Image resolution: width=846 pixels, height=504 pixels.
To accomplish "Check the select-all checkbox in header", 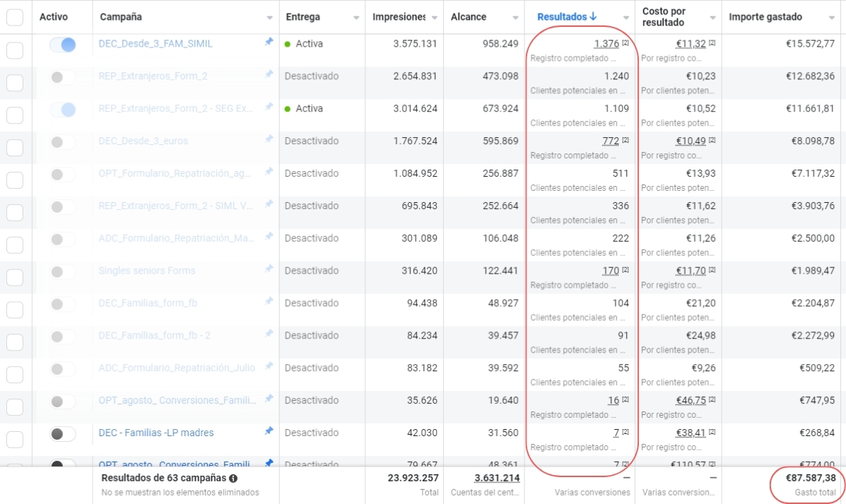I will pos(15,17).
